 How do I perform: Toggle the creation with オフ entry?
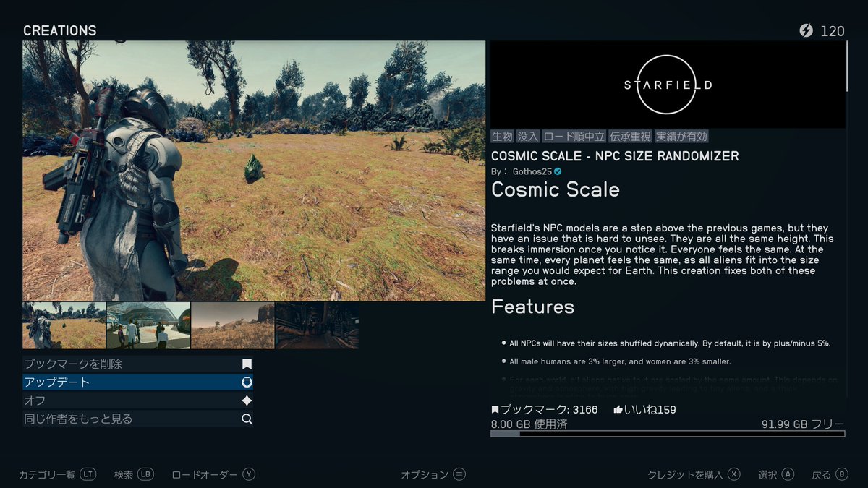(138, 401)
